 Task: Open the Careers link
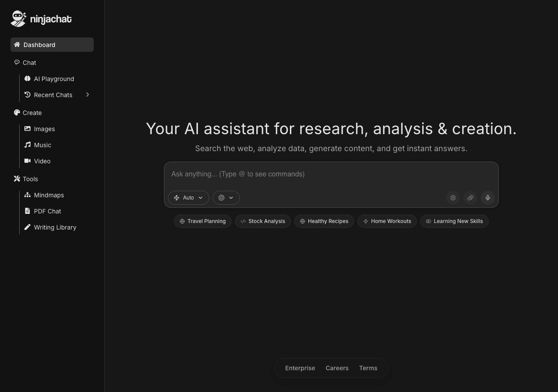pos(337,368)
